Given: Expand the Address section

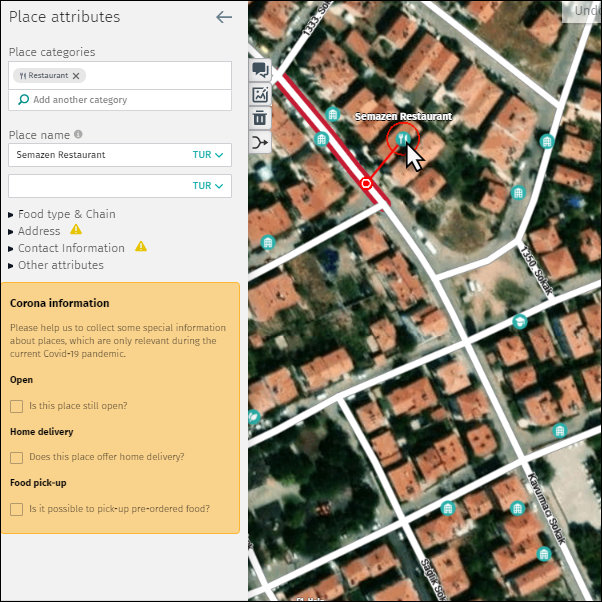Looking at the screenshot, I should (35, 231).
